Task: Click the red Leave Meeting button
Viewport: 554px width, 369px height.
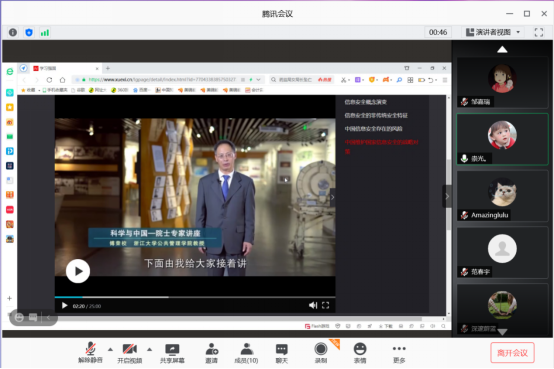Action: (512, 353)
